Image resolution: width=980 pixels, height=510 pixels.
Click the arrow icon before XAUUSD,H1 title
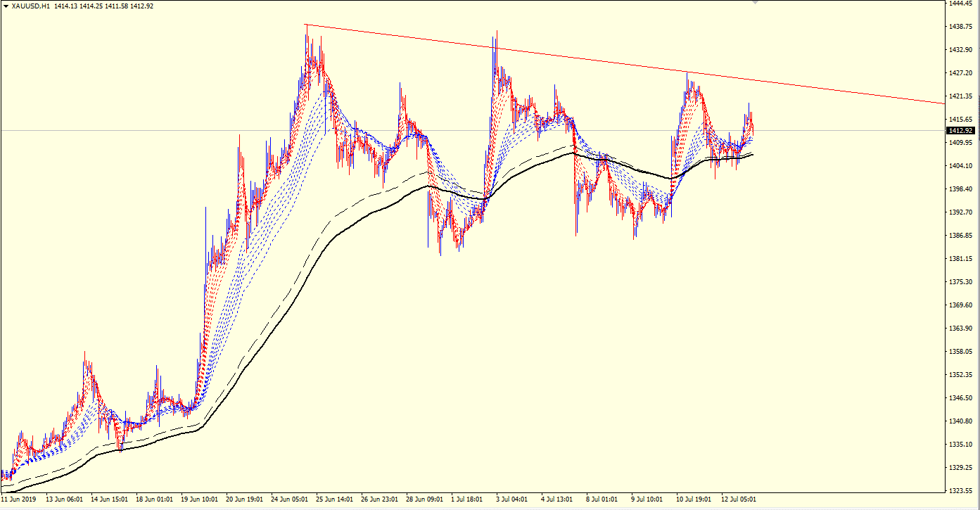pyautogui.click(x=6, y=6)
